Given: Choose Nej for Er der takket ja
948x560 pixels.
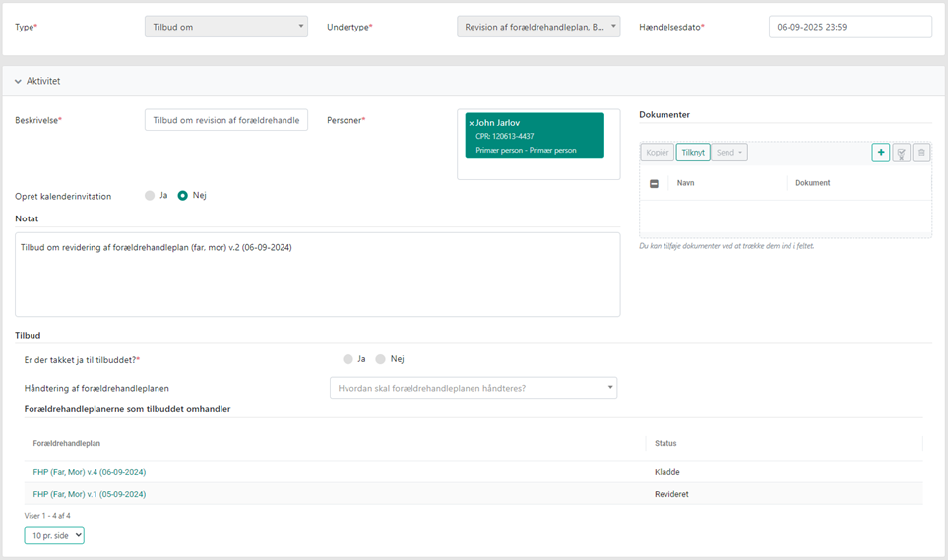Looking at the screenshot, I should click(381, 359).
